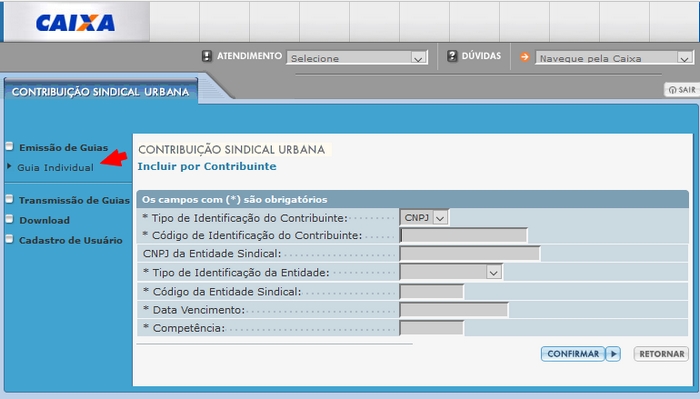700x399 pixels.
Task: Click the Sair button
Action: (x=682, y=90)
